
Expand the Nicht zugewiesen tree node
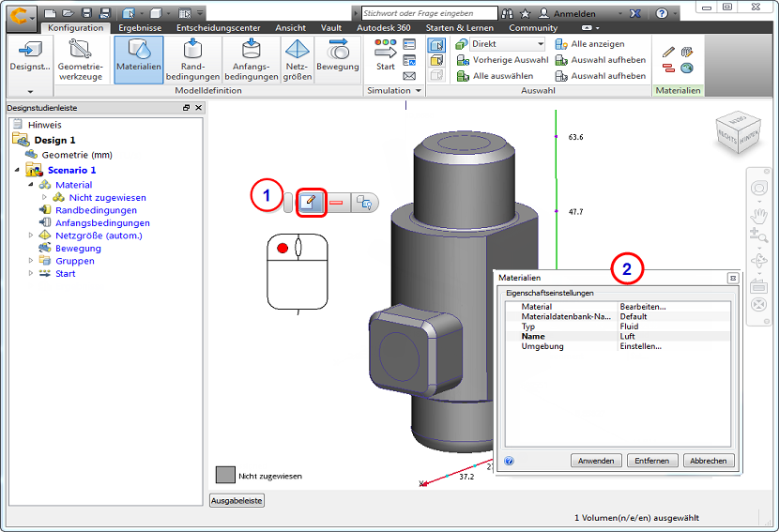click(x=44, y=197)
